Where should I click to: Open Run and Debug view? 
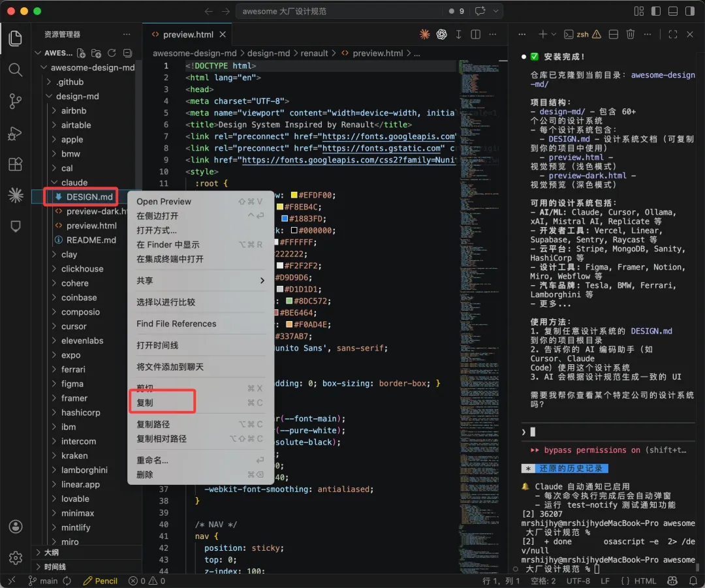click(x=15, y=133)
